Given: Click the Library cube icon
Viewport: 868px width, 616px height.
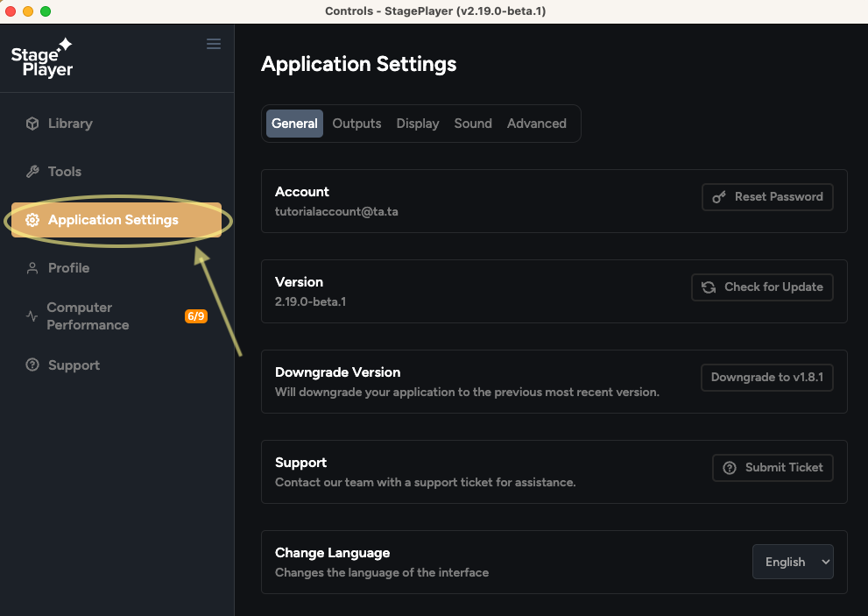Looking at the screenshot, I should point(32,124).
